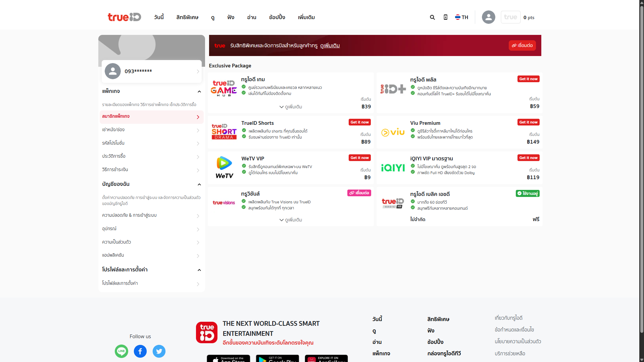
Task: Open the 093******* profile row
Action: click(152, 71)
